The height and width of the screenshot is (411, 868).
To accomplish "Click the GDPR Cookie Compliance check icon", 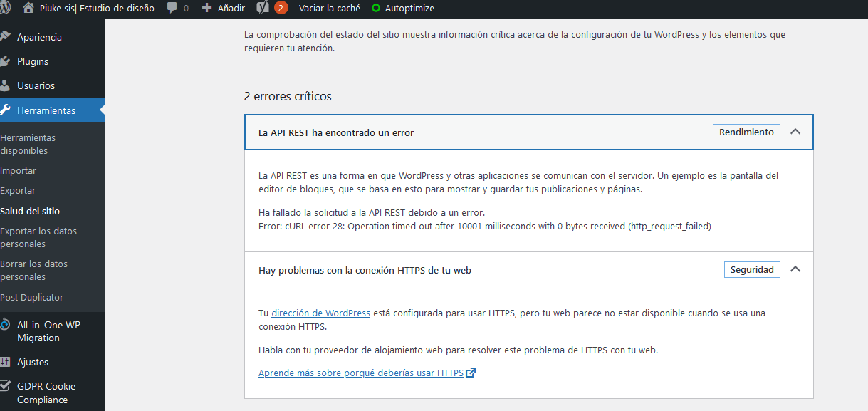I will [5, 386].
